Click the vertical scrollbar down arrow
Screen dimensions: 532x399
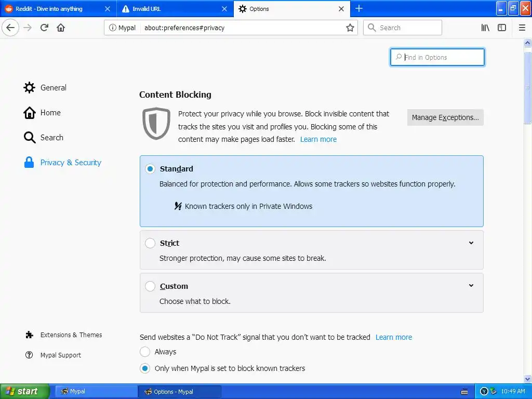click(527, 379)
